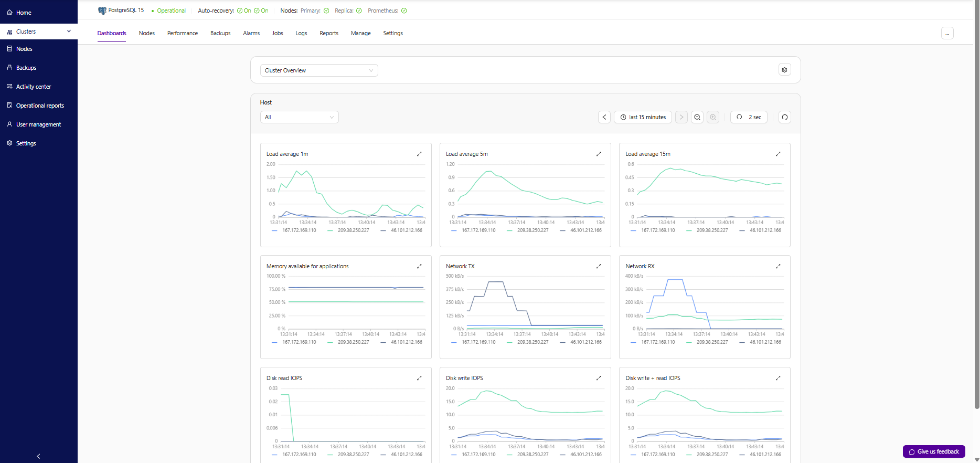Open Activity center in sidebar
The width and height of the screenshot is (980, 463).
34,87
